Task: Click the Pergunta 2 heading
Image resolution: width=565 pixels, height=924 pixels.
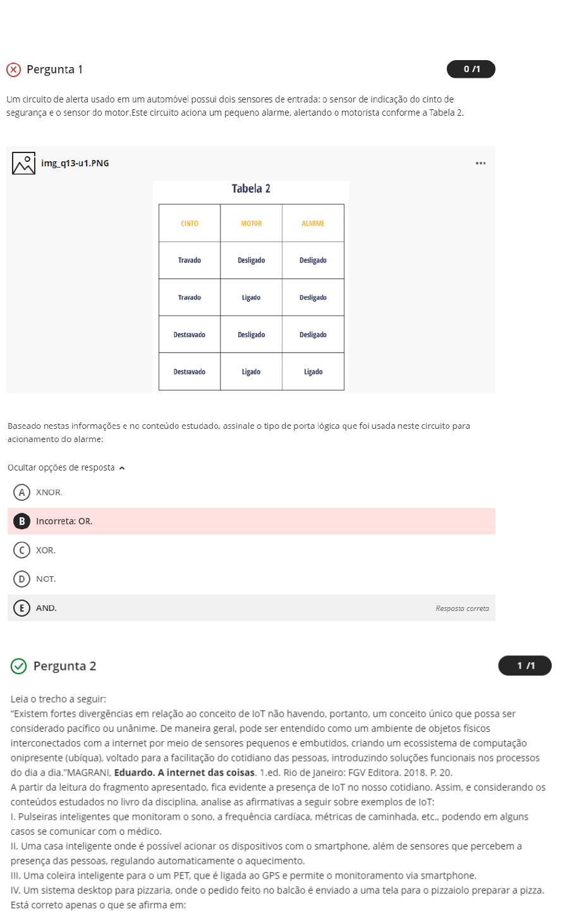Action: pos(64,666)
